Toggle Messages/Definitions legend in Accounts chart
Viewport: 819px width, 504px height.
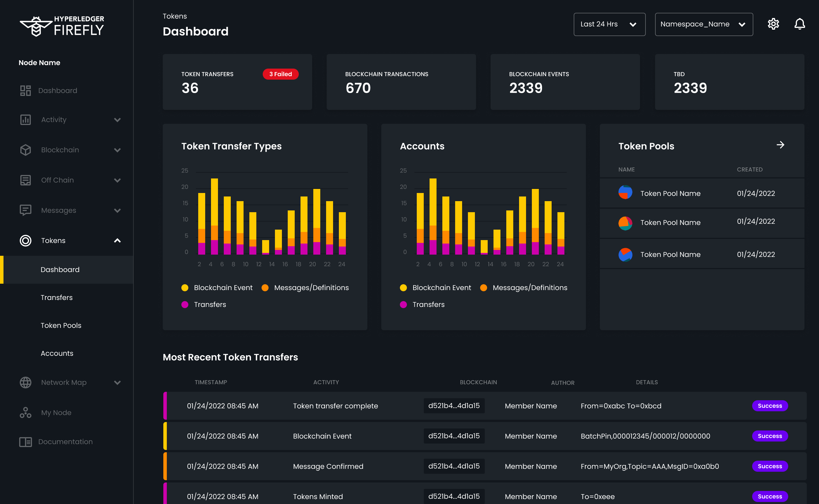523,288
